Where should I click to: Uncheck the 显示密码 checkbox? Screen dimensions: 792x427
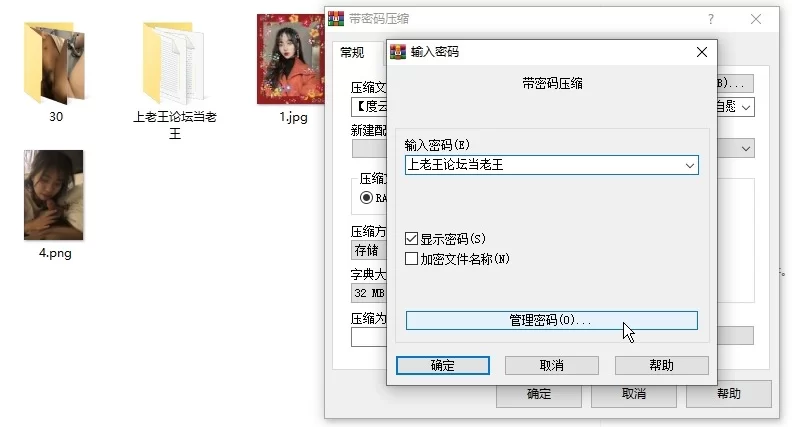(411, 240)
